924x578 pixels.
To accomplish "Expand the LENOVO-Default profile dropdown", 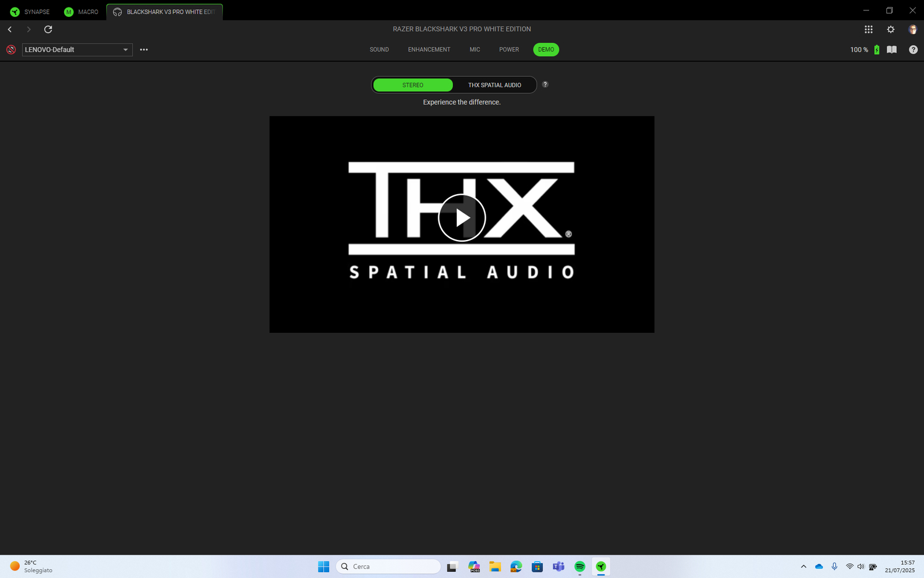I will [77, 50].
